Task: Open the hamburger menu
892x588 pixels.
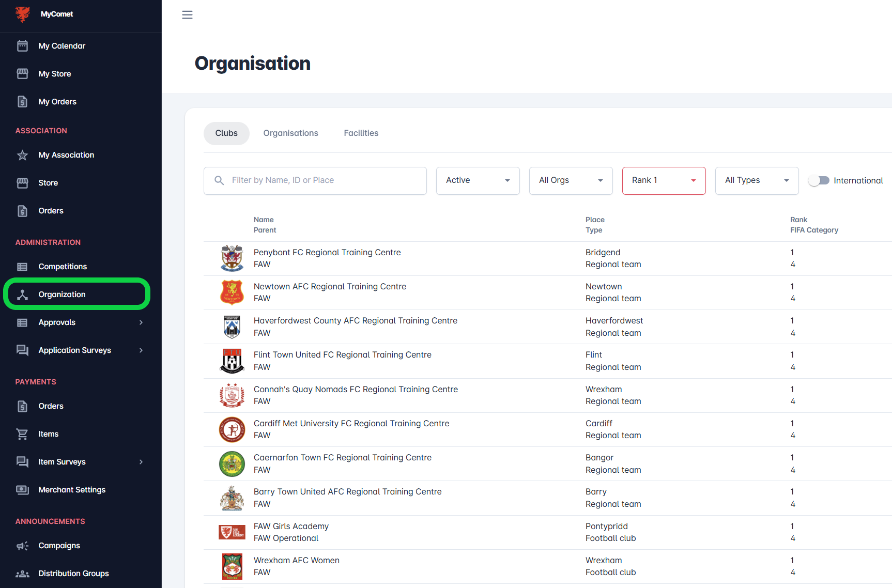Action: (x=187, y=14)
